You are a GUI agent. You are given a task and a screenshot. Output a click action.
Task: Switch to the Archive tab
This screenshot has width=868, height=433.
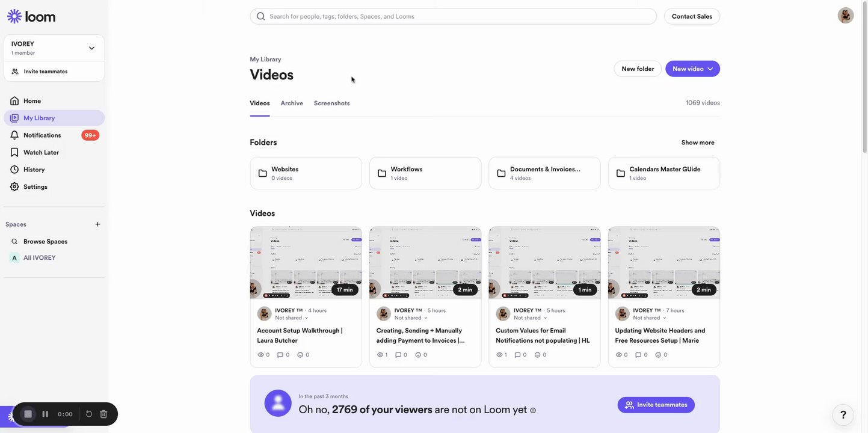click(x=292, y=103)
